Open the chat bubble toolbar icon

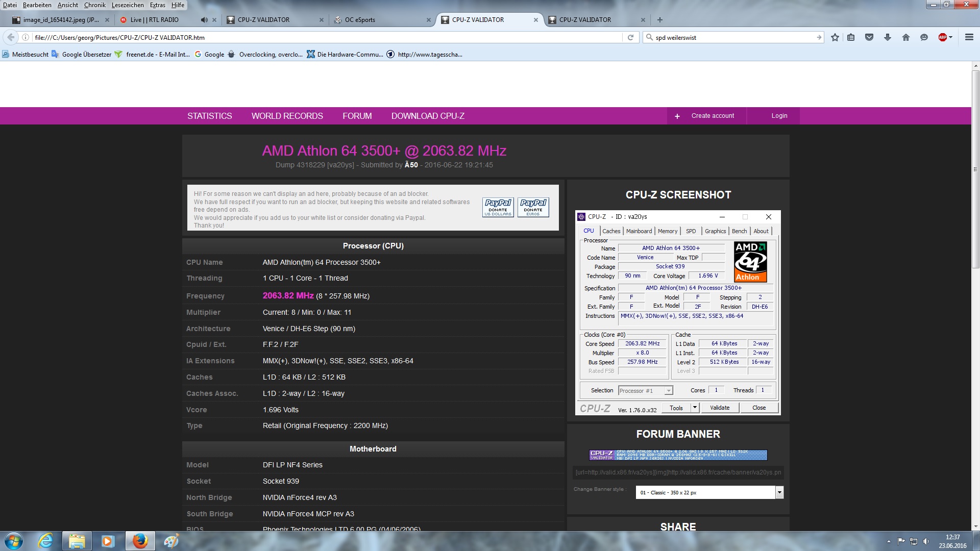click(x=924, y=37)
